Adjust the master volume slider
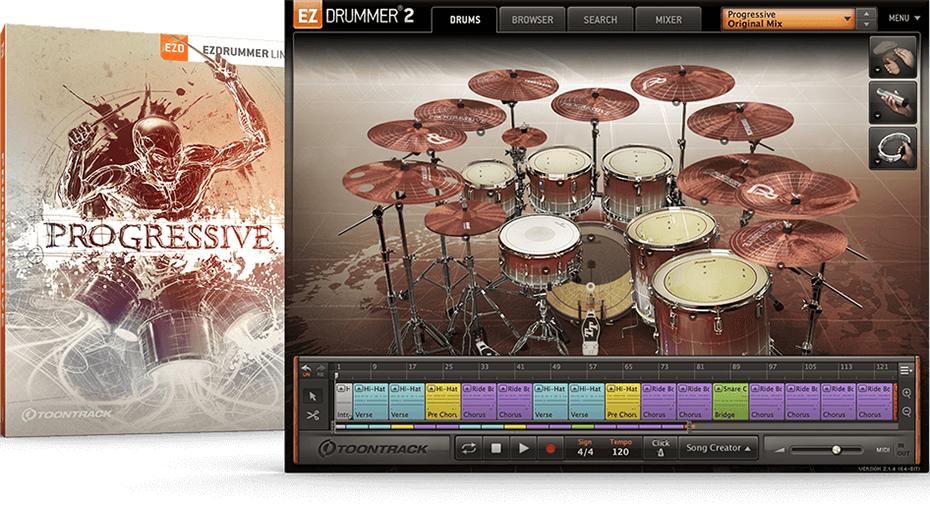This screenshot has height=508, width=930. [x=835, y=450]
